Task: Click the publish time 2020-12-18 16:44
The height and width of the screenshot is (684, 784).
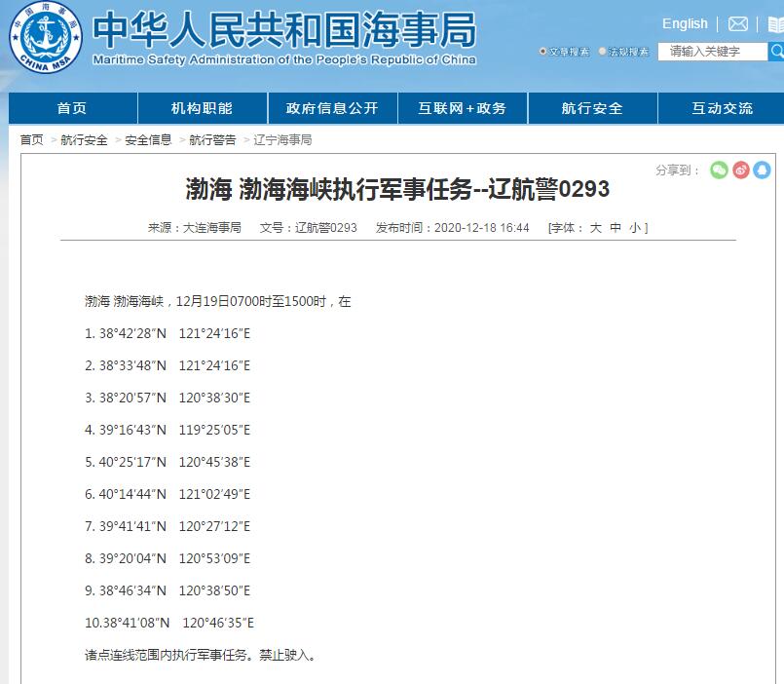Action: coord(481,228)
